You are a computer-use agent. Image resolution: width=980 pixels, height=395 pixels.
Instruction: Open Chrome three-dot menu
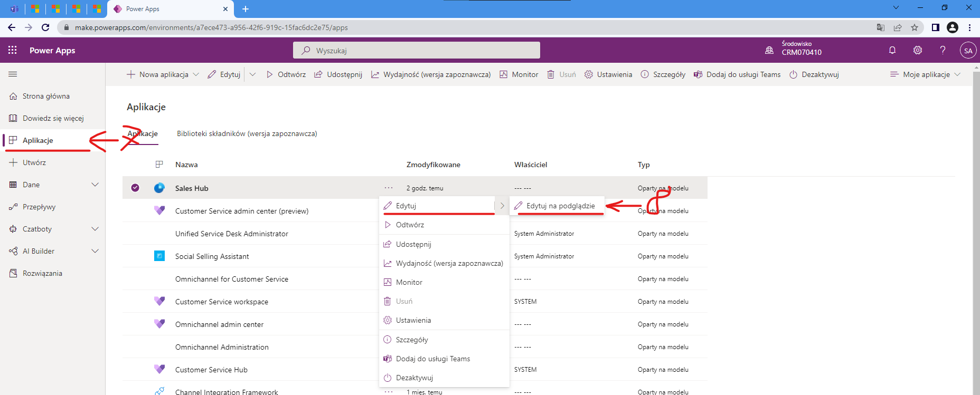click(x=969, y=27)
